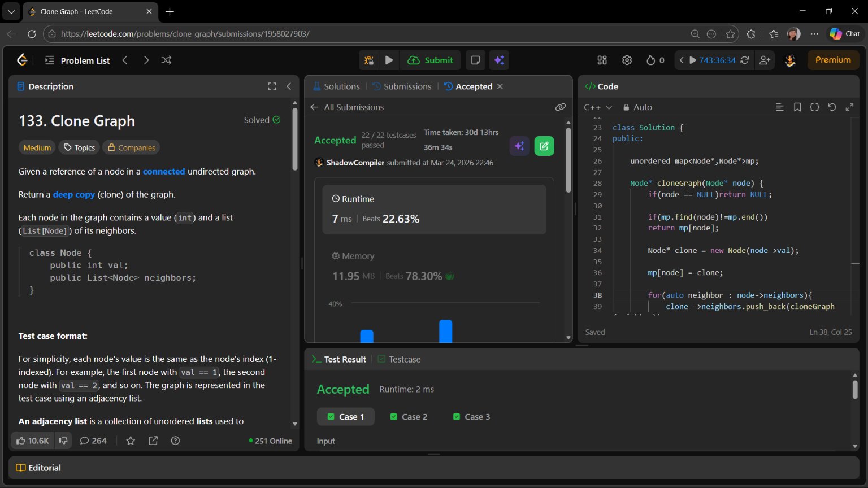Shuffle to a random problem

tap(166, 60)
